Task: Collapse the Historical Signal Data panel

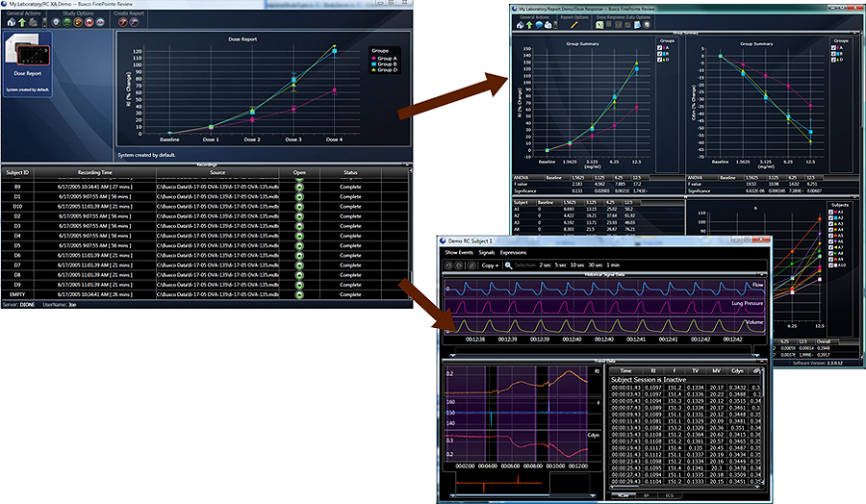Action: [x=761, y=274]
